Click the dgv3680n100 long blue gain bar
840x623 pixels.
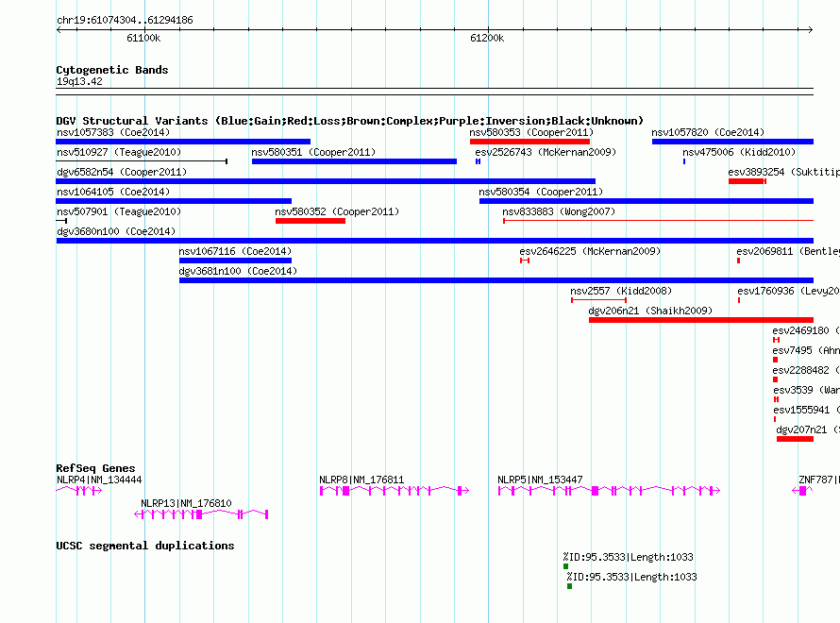[x=434, y=241]
